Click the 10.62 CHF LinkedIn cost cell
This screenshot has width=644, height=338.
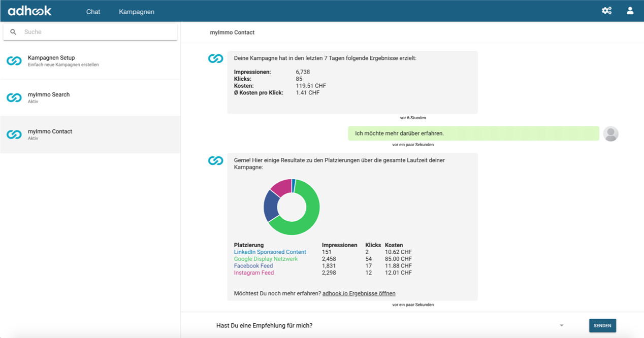point(398,252)
